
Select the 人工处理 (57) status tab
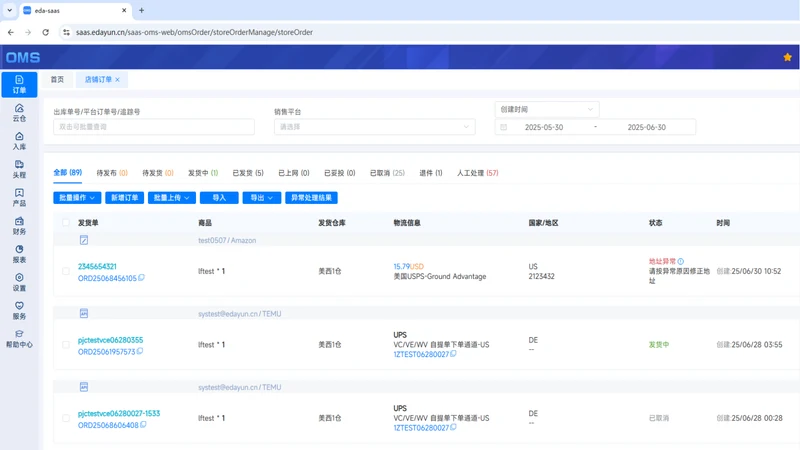(478, 173)
